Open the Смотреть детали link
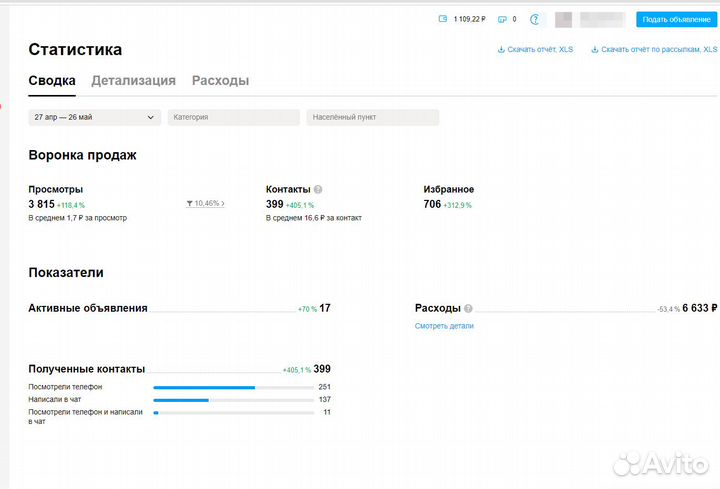This screenshot has height=489, width=720. click(444, 326)
